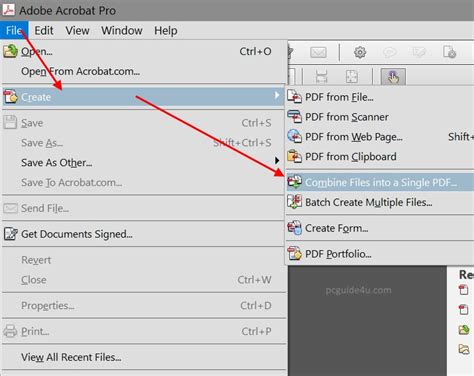The width and height of the screenshot is (474, 376).
Task: Click the Print printer icon
Action: (x=10, y=331)
